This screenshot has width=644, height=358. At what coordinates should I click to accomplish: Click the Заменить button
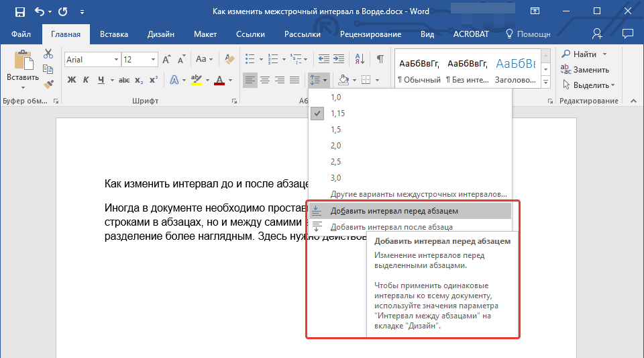click(590, 70)
